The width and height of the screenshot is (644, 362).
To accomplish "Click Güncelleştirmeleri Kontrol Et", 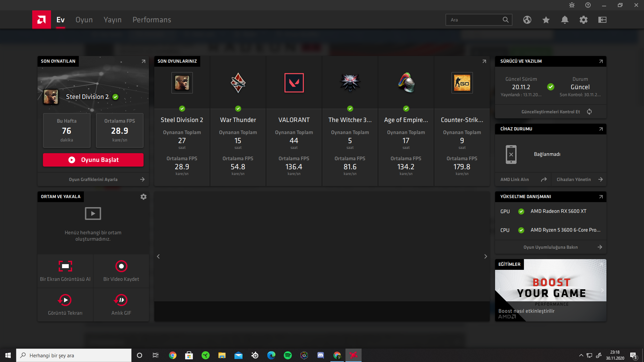I will (550, 112).
